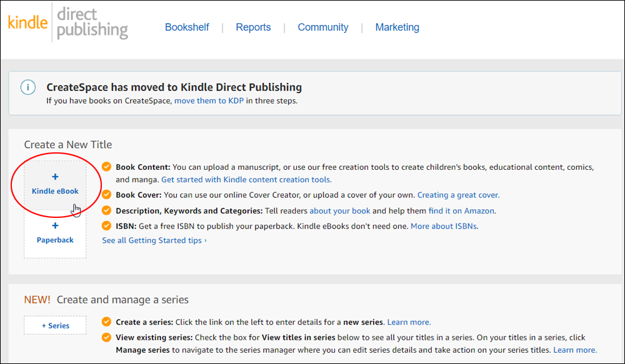This screenshot has height=364, width=625.
Task: Click the CreateSpace has moved banner headline
Action: tap(174, 87)
